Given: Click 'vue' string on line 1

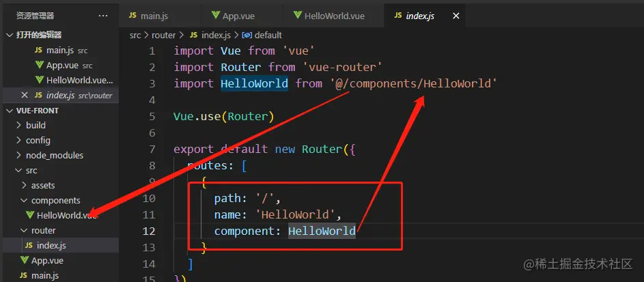Looking at the screenshot, I should click(298, 51).
